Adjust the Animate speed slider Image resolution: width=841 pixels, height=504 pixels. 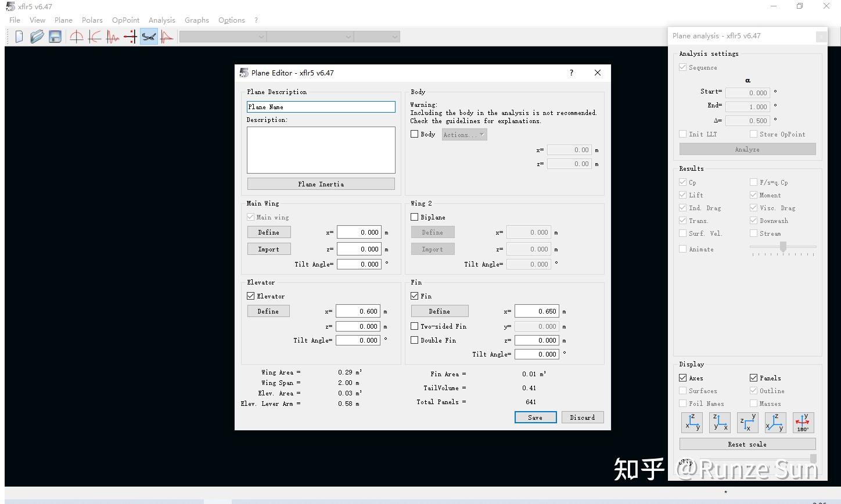point(783,248)
